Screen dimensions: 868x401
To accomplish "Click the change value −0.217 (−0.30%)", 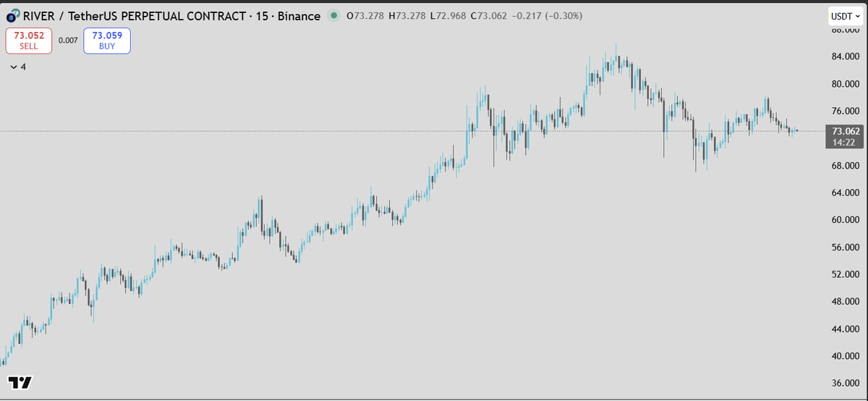I will coord(547,15).
